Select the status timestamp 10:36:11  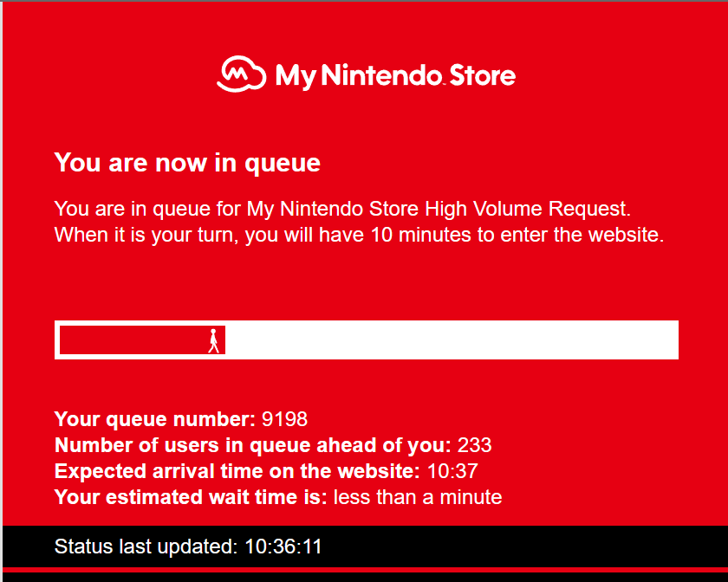[x=283, y=546]
